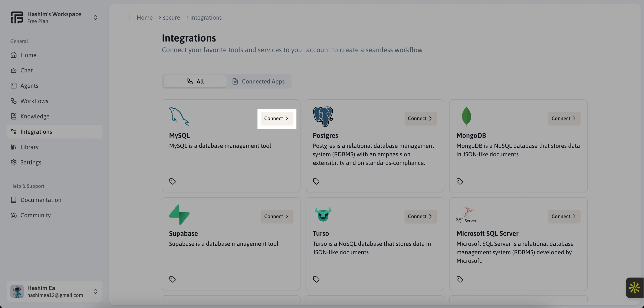Switch to Connected Apps tab
Image resolution: width=644 pixels, height=308 pixels.
tap(259, 81)
